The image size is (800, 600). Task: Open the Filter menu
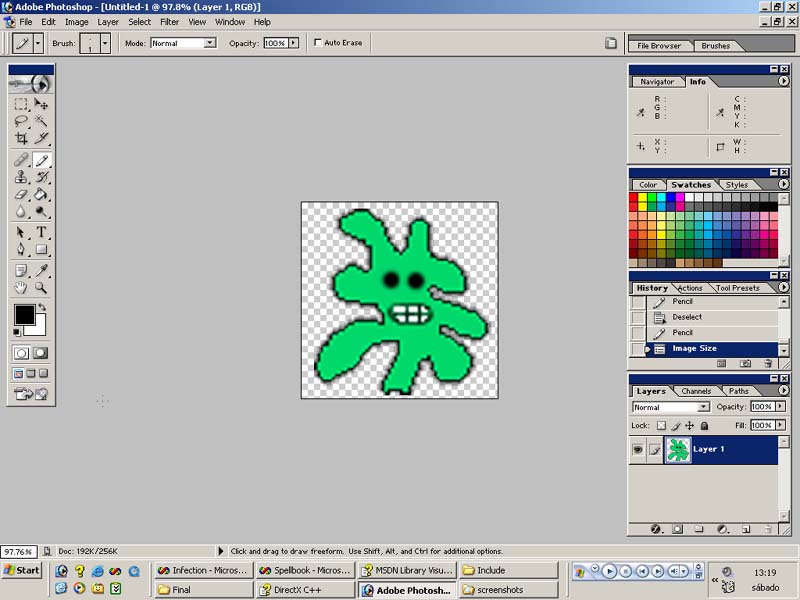coord(169,22)
